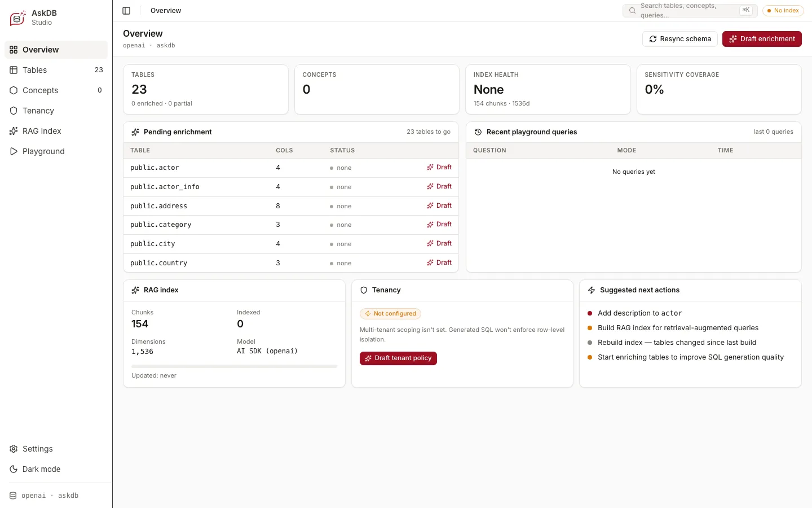Screen dimensions: 812x508
Task: Open the RAG Index page
Action: pos(56,131)
